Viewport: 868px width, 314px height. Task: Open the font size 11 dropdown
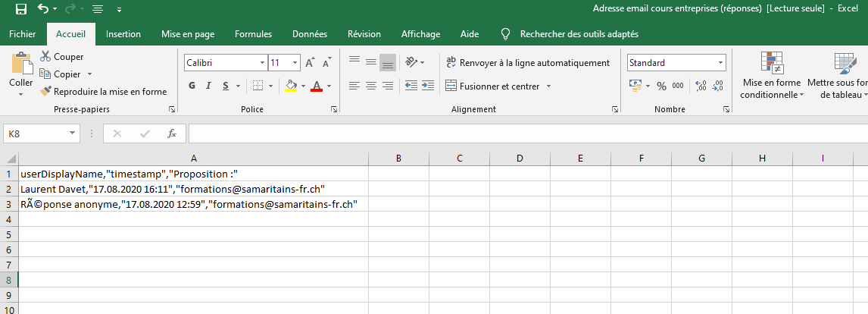pyautogui.click(x=295, y=63)
